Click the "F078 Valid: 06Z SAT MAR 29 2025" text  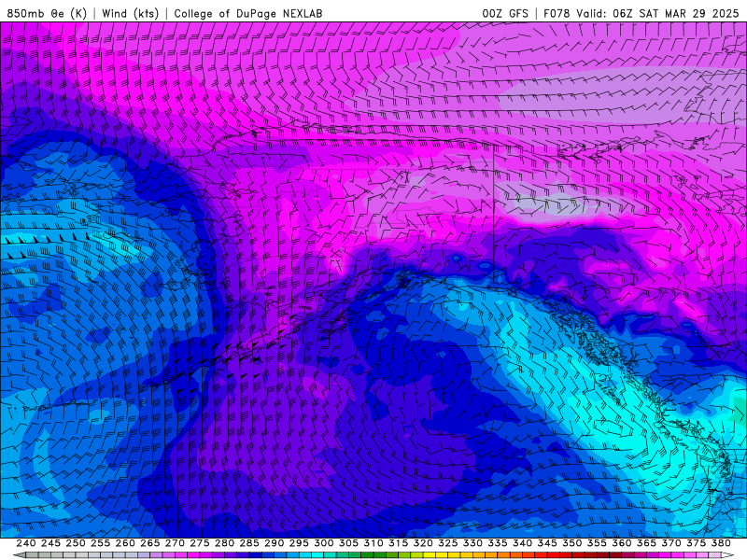pyautogui.click(x=641, y=13)
